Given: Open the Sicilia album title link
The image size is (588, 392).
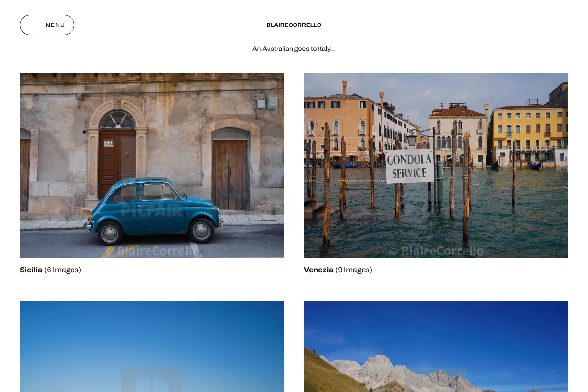Looking at the screenshot, I should pyautogui.click(x=31, y=270).
